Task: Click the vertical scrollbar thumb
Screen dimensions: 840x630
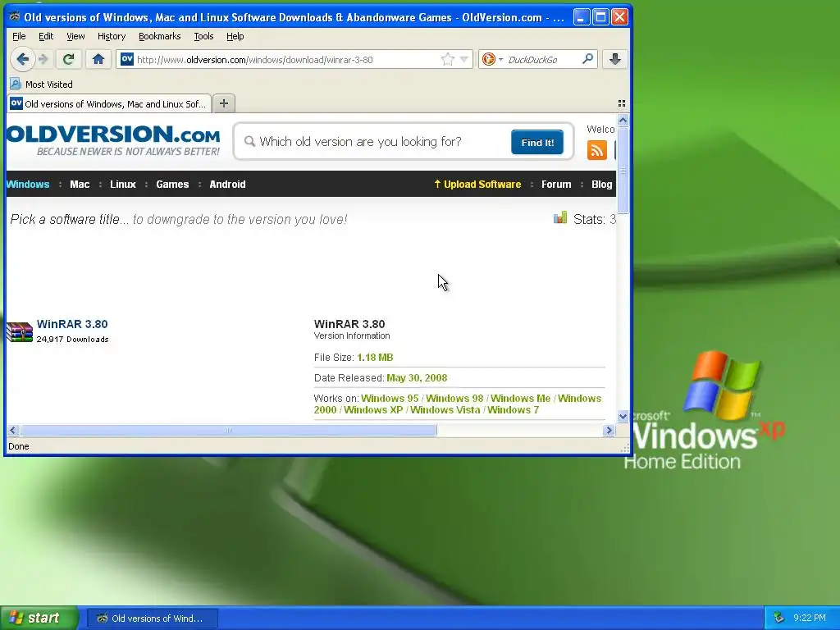Action: [623, 170]
